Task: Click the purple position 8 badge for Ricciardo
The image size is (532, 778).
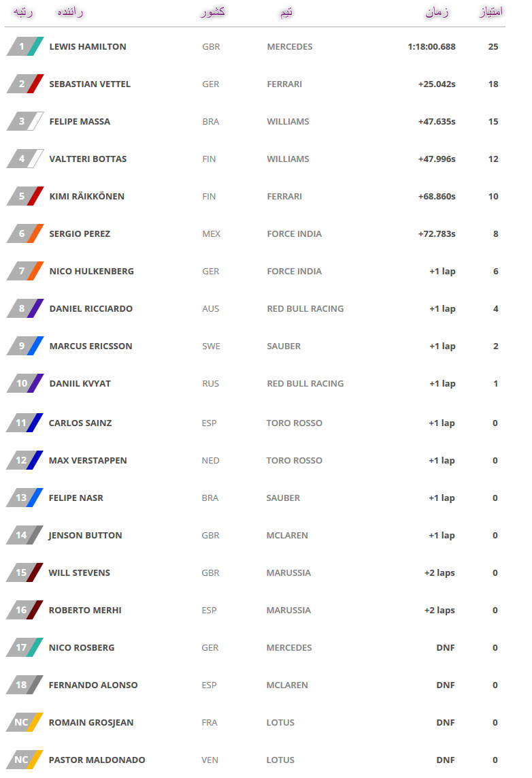Action: [x=24, y=308]
